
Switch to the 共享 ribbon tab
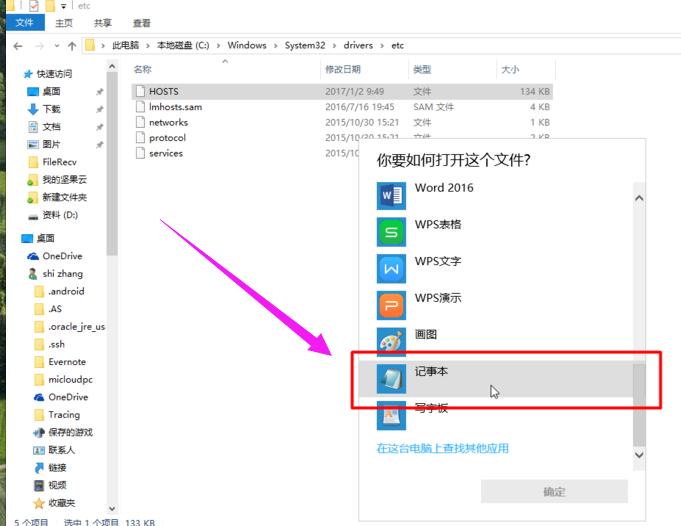click(x=102, y=23)
